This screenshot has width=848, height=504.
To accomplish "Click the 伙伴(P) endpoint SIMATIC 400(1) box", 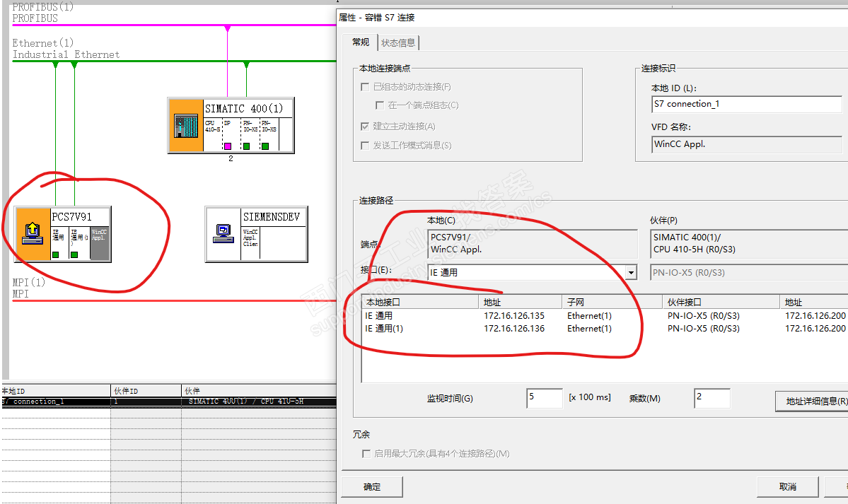I will pyautogui.click(x=749, y=243).
